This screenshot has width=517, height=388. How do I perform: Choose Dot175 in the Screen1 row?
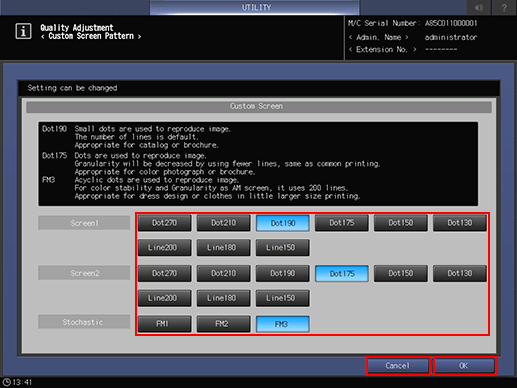pos(342,223)
